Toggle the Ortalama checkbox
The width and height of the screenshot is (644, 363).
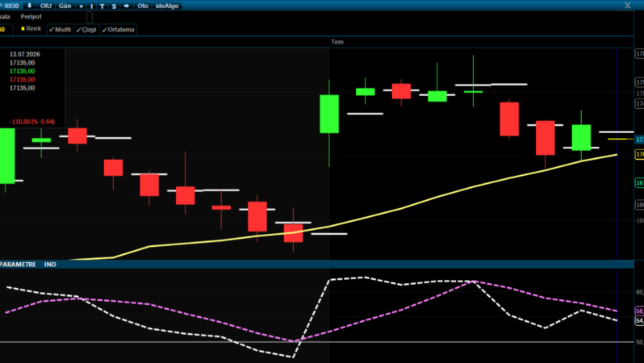click(118, 30)
